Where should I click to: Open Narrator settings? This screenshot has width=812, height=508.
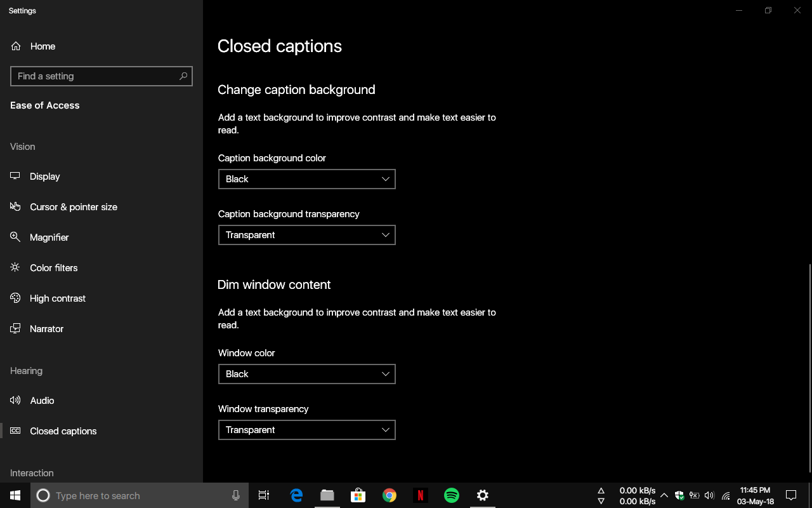click(101, 329)
